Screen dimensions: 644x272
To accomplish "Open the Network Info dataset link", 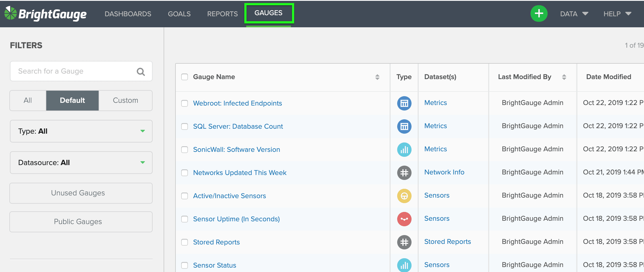I will [444, 172].
